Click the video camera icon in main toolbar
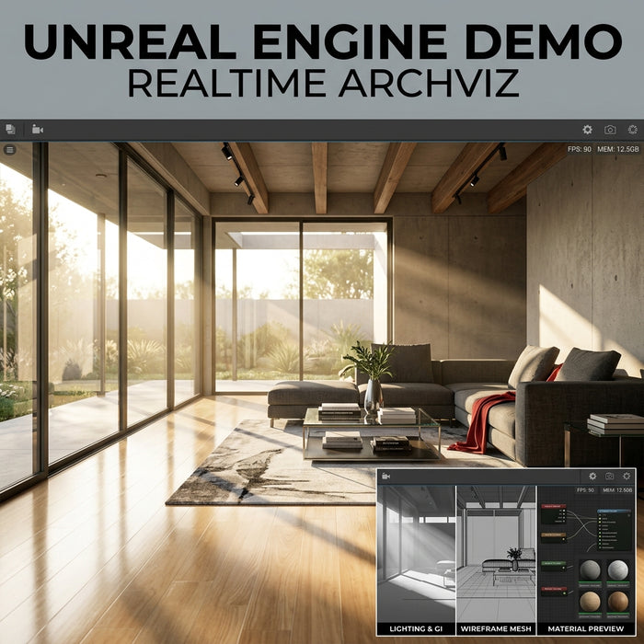The width and height of the screenshot is (644, 644). 38,130
